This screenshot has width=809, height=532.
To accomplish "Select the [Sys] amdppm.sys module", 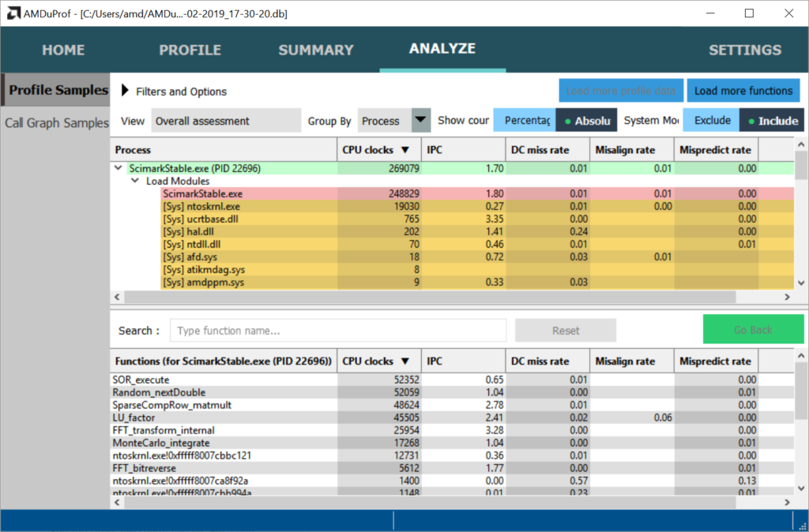I will click(476, 282).
